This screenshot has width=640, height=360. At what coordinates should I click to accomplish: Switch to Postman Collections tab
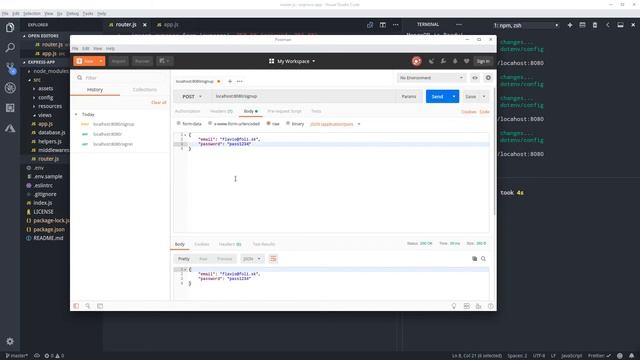coord(144,90)
